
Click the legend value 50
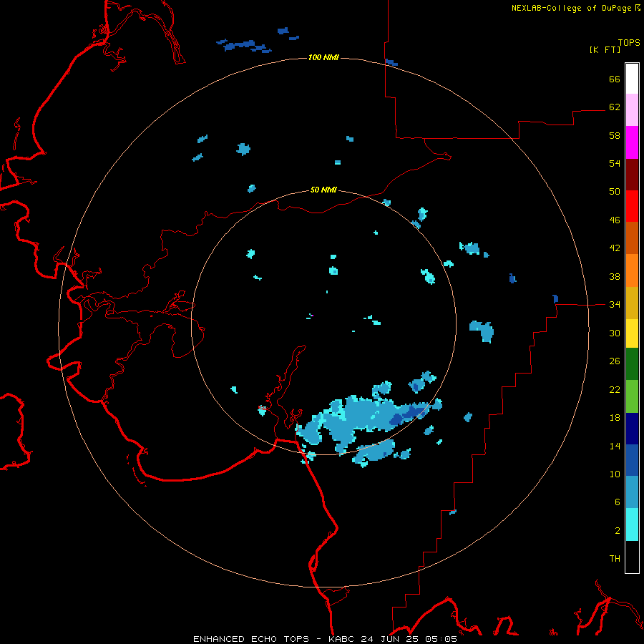coord(615,192)
